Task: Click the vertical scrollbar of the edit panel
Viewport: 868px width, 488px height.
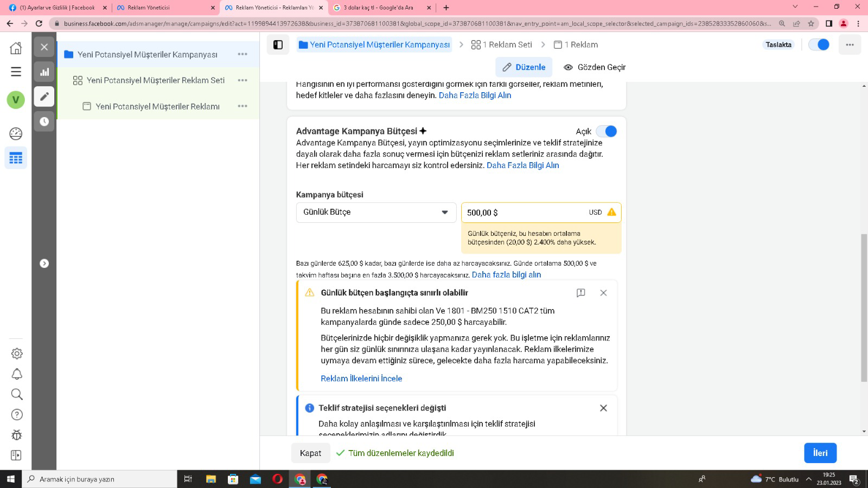Action: click(864, 308)
